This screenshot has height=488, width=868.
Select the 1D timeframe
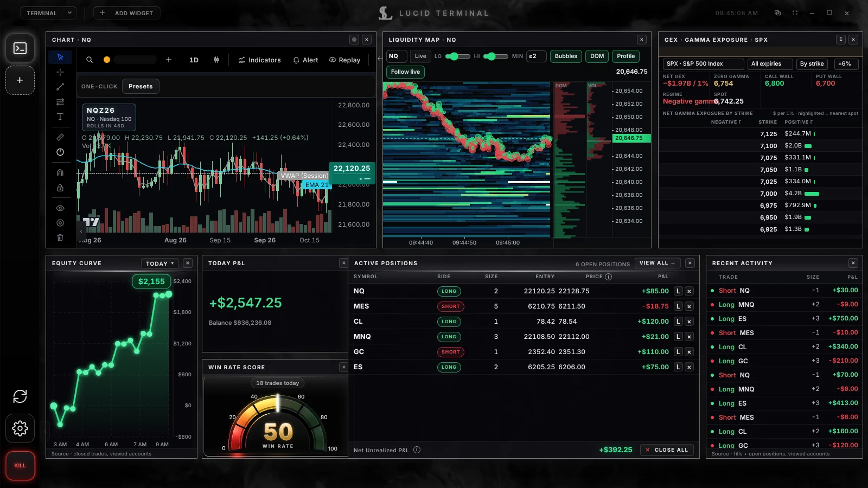[194, 60]
